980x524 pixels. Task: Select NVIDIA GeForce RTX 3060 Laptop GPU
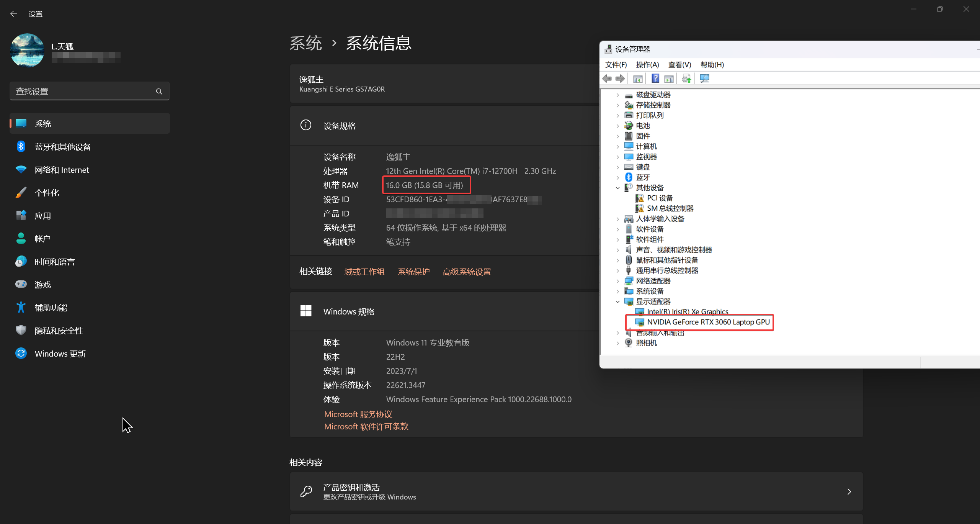[x=708, y=322]
